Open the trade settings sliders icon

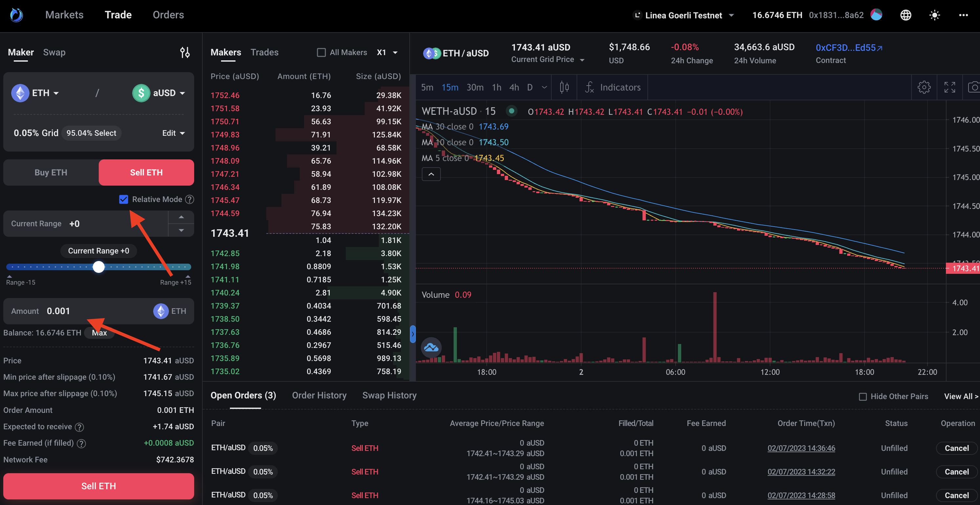click(x=185, y=52)
